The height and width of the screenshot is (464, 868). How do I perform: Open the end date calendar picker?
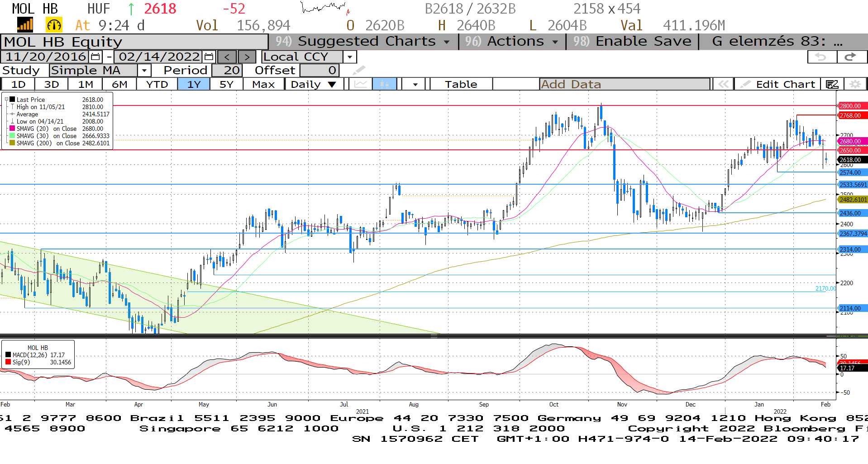pos(209,57)
